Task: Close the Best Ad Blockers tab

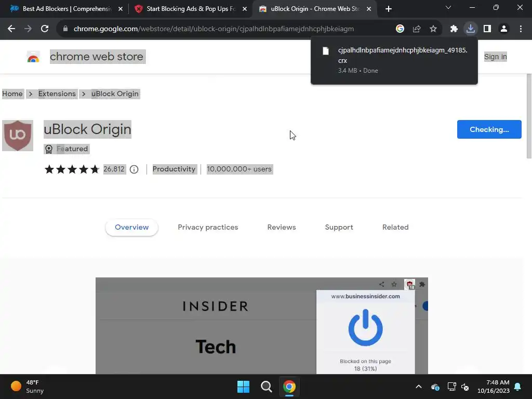Action: coord(121,9)
